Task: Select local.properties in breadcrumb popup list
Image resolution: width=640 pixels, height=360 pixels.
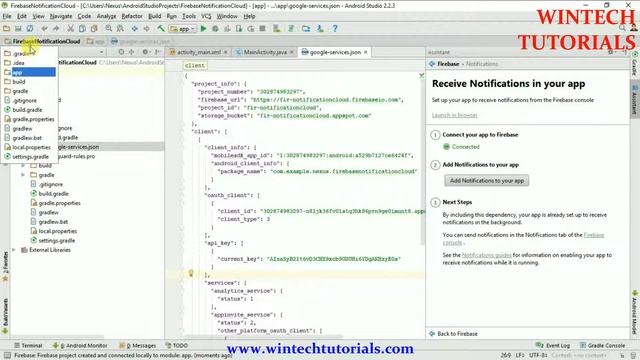Action: tap(29, 147)
